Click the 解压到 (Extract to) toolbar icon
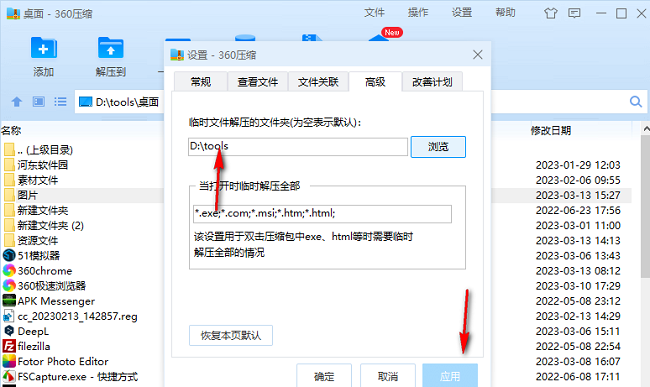The image size is (650, 387). pos(110,48)
